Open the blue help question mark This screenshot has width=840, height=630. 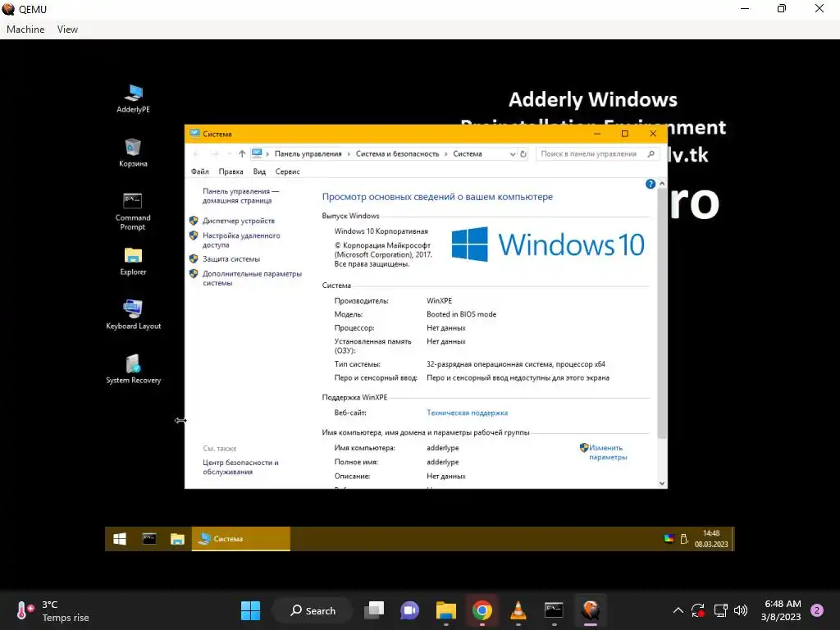(651, 184)
